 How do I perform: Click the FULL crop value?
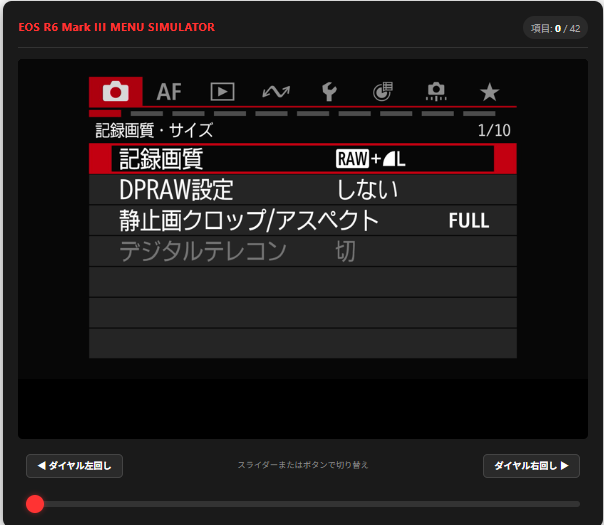point(469,221)
